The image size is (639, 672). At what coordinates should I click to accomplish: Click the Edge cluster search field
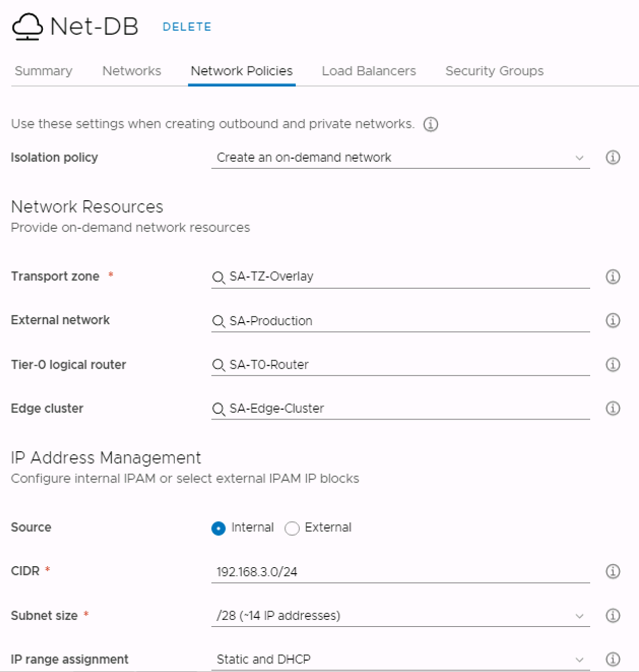tap(400, 409)
